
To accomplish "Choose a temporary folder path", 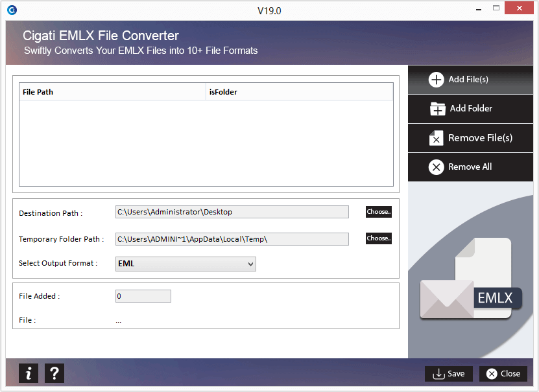I will click(379, 238).
